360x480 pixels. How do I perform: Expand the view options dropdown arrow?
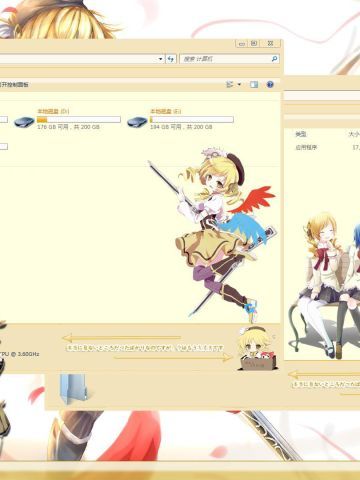[x=239, y=85]
